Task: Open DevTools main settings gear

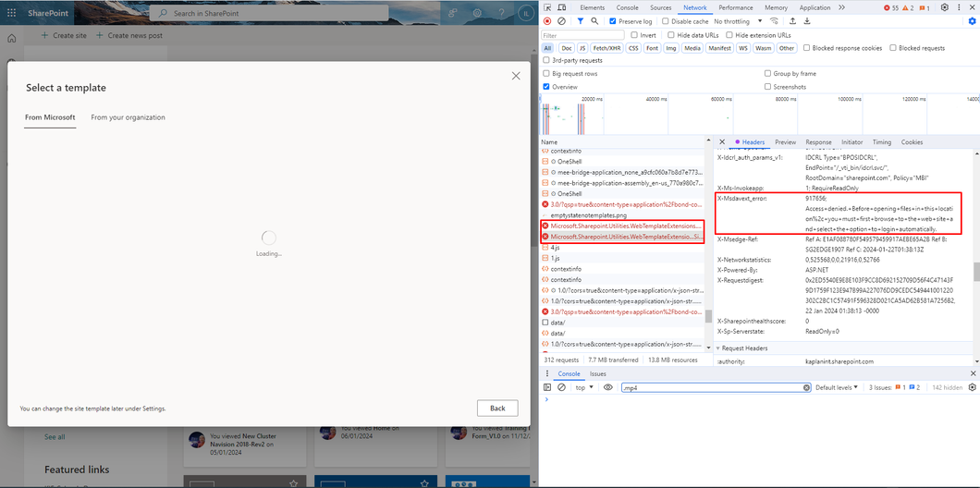Action: point(944,7)
